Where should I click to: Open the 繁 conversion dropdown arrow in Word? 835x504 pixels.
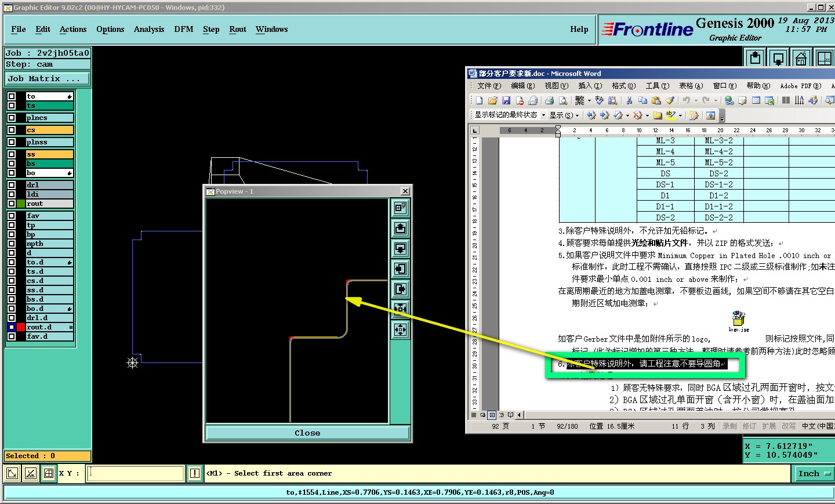[x=589, y=100]
